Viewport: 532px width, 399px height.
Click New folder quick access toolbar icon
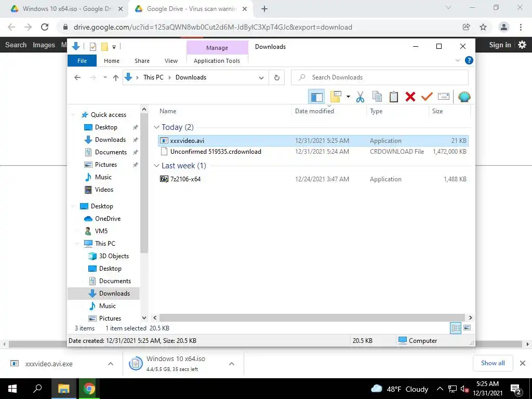click(104, 47)
